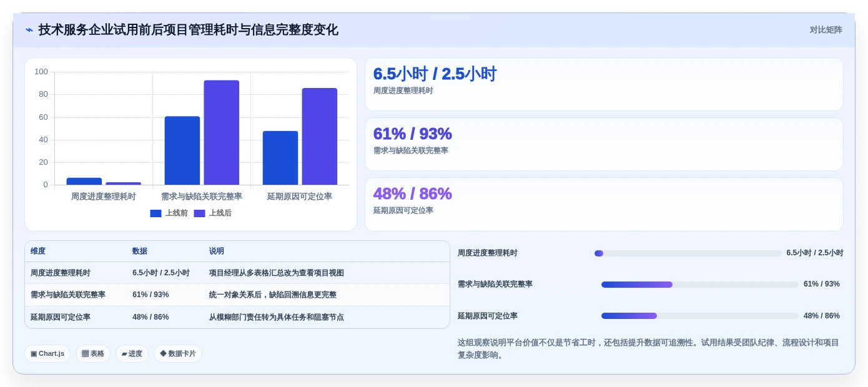Click the x-axis label 延期原因可定位率
The width and height of the screenshot is (868, 387).
[300, 197]
